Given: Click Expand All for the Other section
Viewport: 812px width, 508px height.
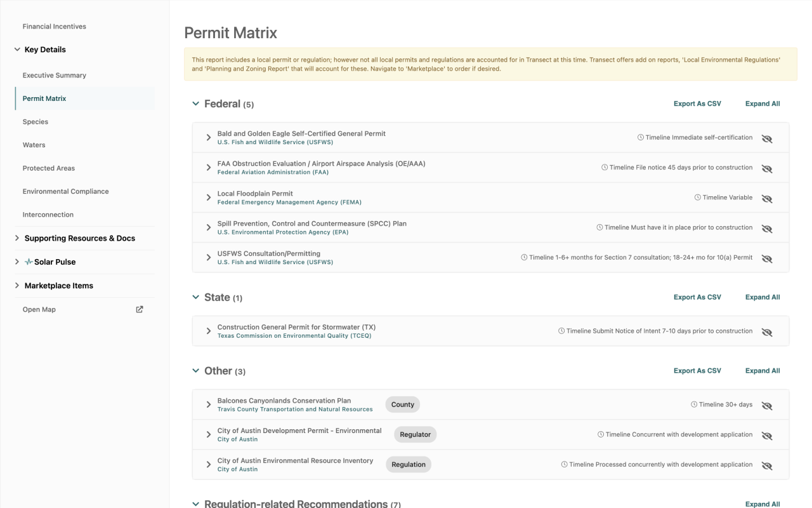Looking at the screenshot, I should (x=763, y=371).
